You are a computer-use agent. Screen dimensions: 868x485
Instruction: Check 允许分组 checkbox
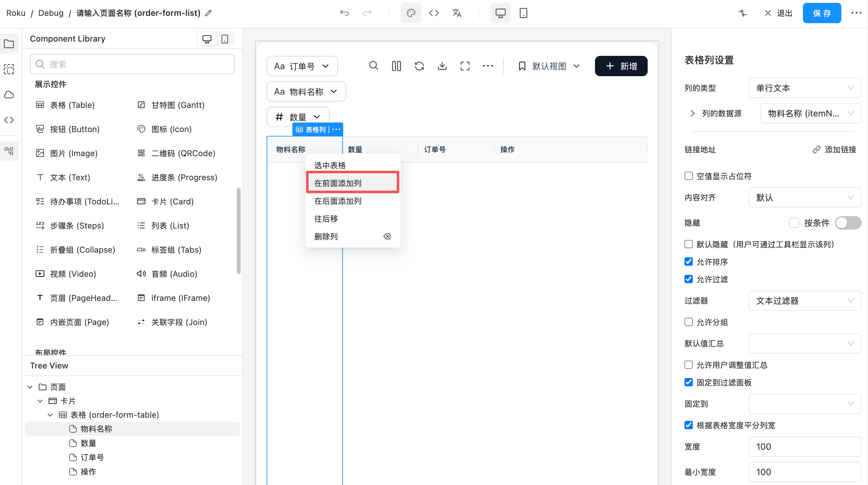(x=688, y=322)
